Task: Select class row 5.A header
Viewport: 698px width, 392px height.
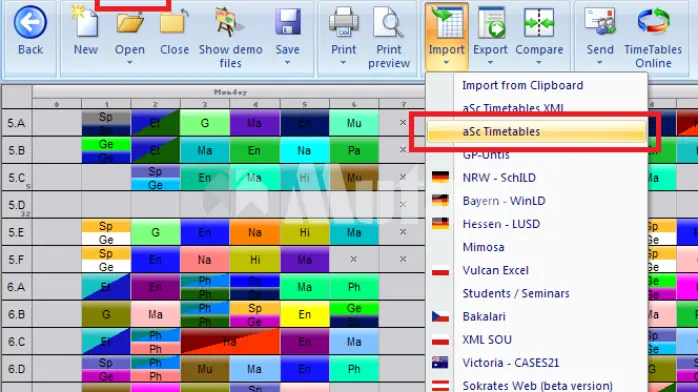Action: [x=16, y=123]
